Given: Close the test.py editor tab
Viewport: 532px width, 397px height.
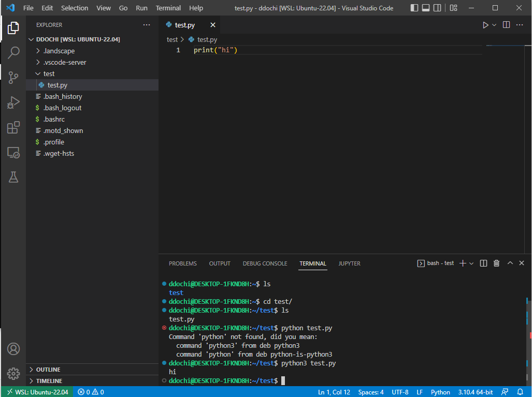Looking at the screenshot, I should (x=213, y=25).
